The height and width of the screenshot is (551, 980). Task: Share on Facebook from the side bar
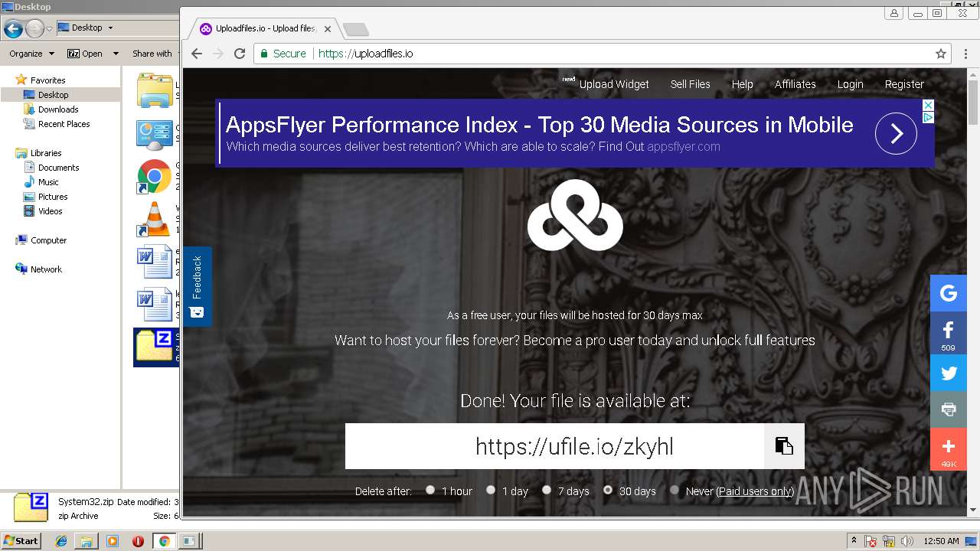[949, 333]
